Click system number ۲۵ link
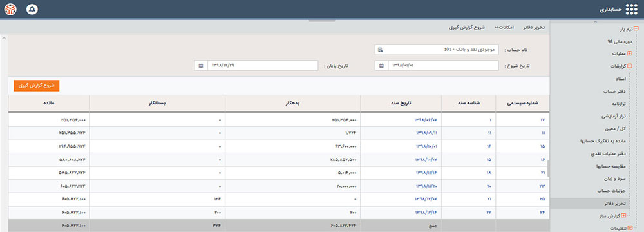The width and height of the screenshot is (644, 232). (x=542, y=199)
